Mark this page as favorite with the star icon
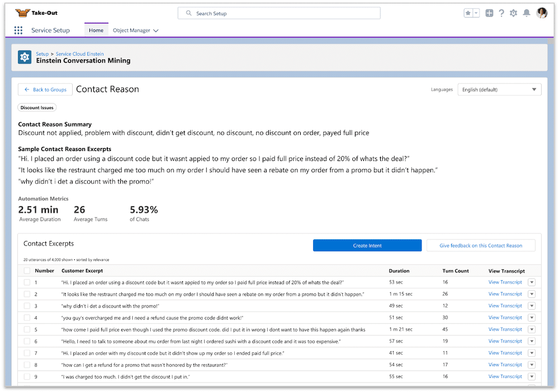Image resolution: width=559 pixels, height=392 pixels. [468, 12]
